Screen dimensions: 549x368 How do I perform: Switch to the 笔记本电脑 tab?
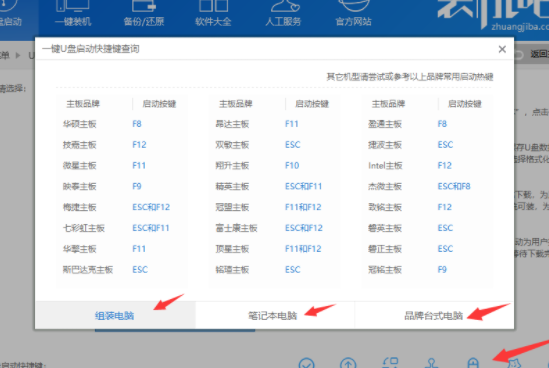pyautogui.click(x=272, y=315)
